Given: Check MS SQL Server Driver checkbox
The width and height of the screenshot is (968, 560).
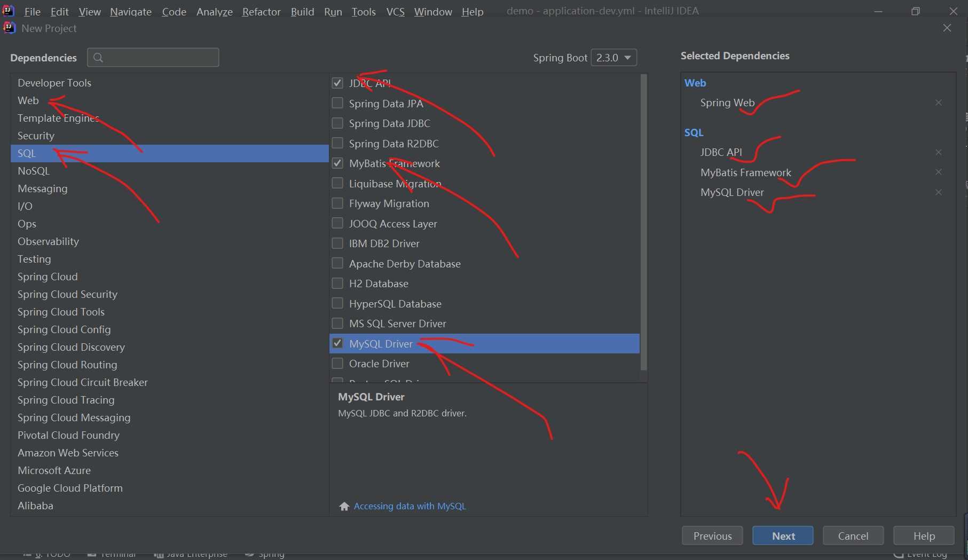Looking at the screenshot, I should click(x=337, y=324).
